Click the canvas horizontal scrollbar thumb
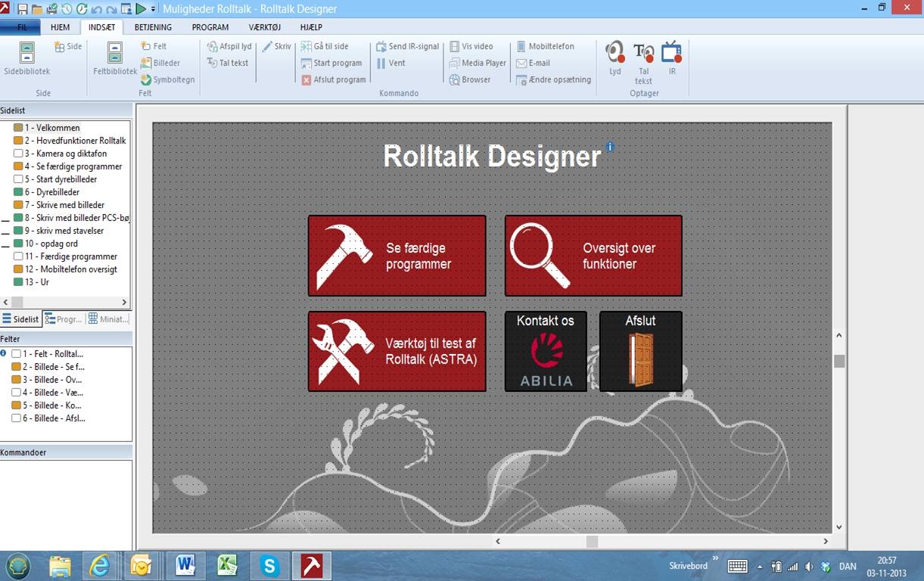The height and width of the screenshot is (581, 924). click(x=592, y=542)
